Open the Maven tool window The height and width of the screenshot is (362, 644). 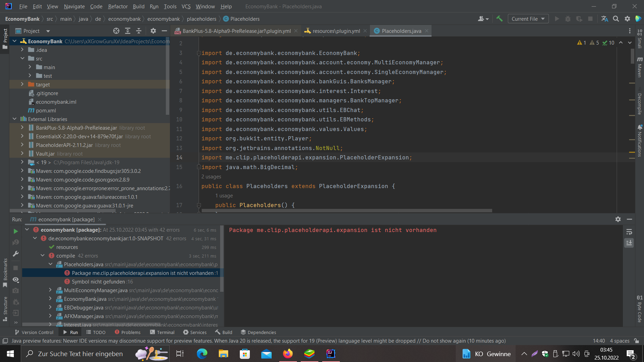640,67
